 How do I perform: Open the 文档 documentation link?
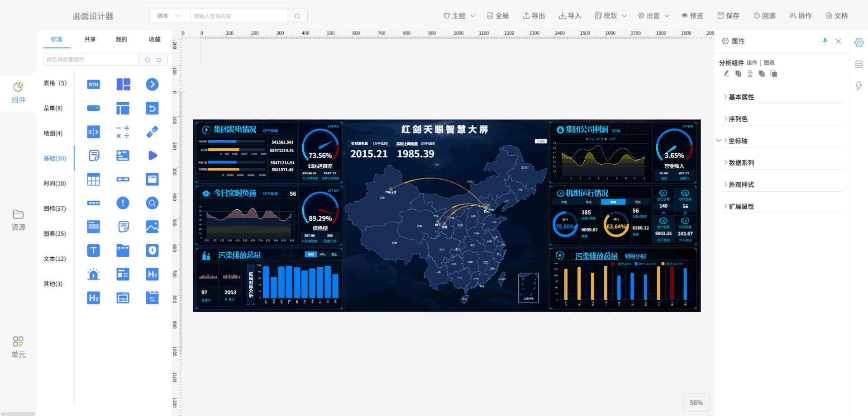[x=837, y=16]
